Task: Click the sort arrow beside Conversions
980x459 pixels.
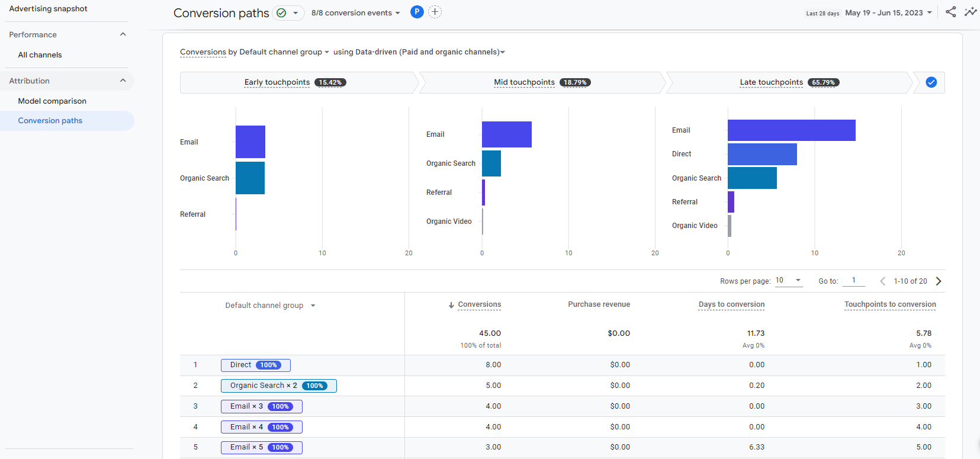Action: (x=451, y=305)
